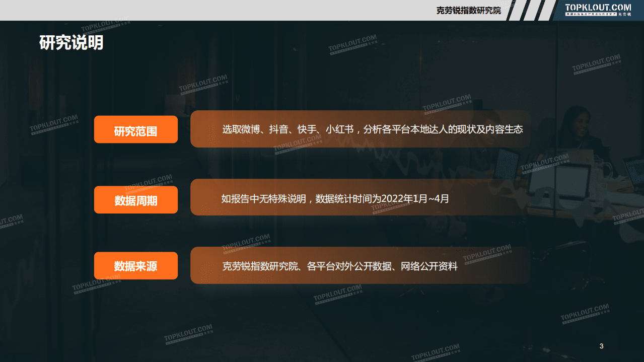Click the page number 3
Screen dimensions: 644x362
601,346
